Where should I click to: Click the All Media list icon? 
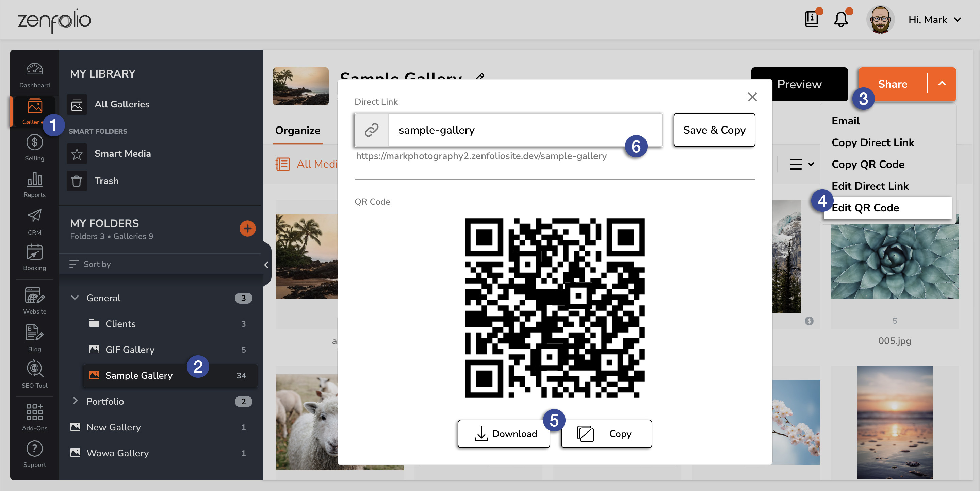[x=283, y=164]
